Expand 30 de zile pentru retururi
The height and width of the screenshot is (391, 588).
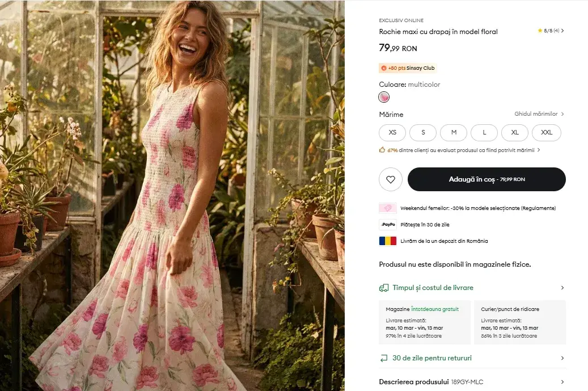pos(472,358)
